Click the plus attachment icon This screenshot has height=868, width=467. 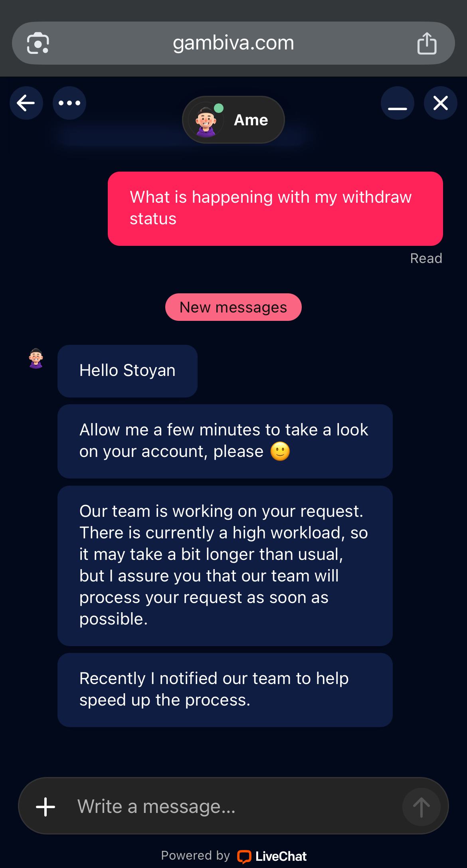pyautogui.click(x=46, y=807)
